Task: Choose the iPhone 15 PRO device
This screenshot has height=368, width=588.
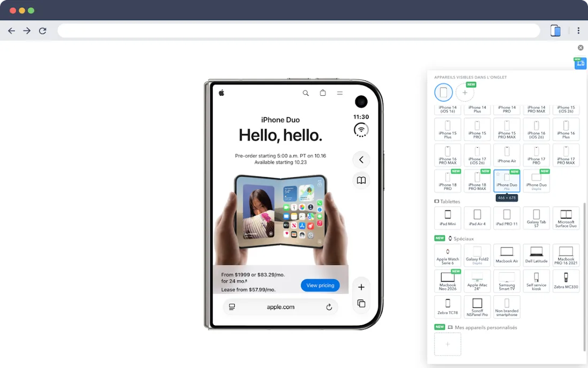Action: [x=477, y=129]
